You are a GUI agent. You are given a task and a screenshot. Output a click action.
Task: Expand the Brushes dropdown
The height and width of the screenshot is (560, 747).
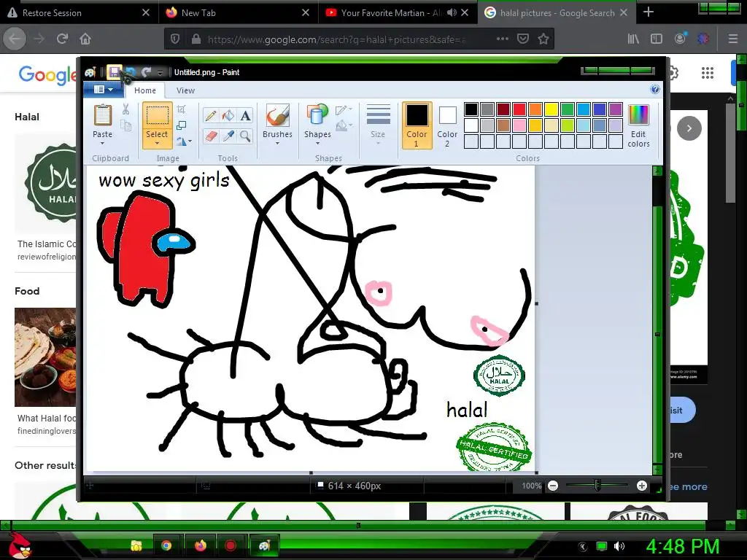pyautogui.click(x=277, y=143)
